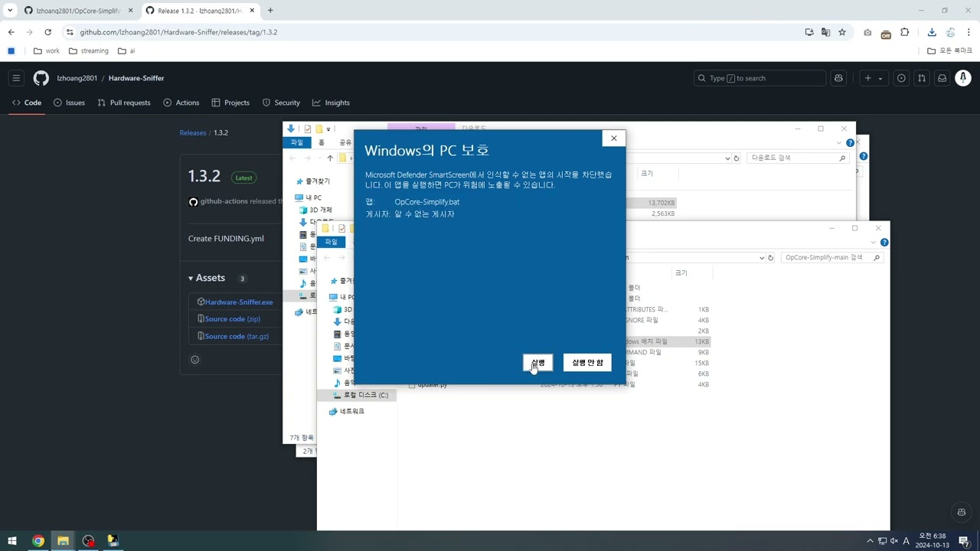
Task: Open GitHub issues icon in header
Action: click(x=901, y=78)
